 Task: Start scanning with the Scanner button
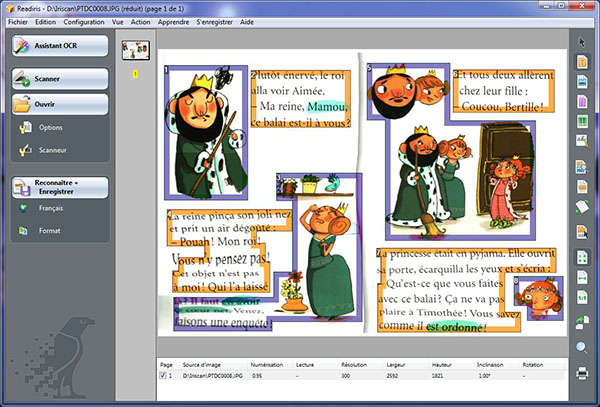pos(60,80)
